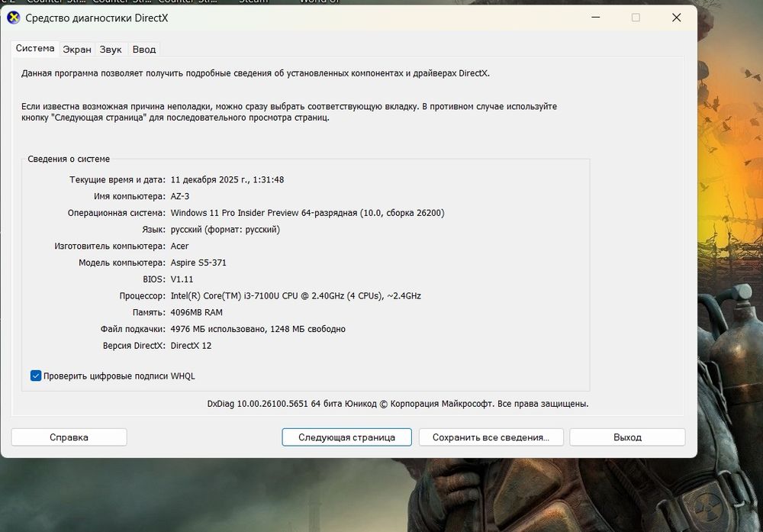The width and height of the screenshot is (763, 532).
Task: Click the model value Aspire S5-371
Action: pyautogui.click(x=198, y=263)
